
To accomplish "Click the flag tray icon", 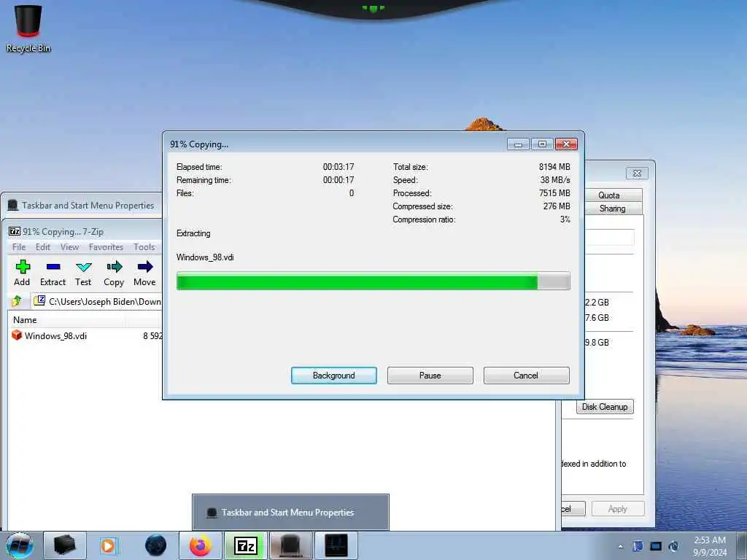I will [x=638, y=546].
